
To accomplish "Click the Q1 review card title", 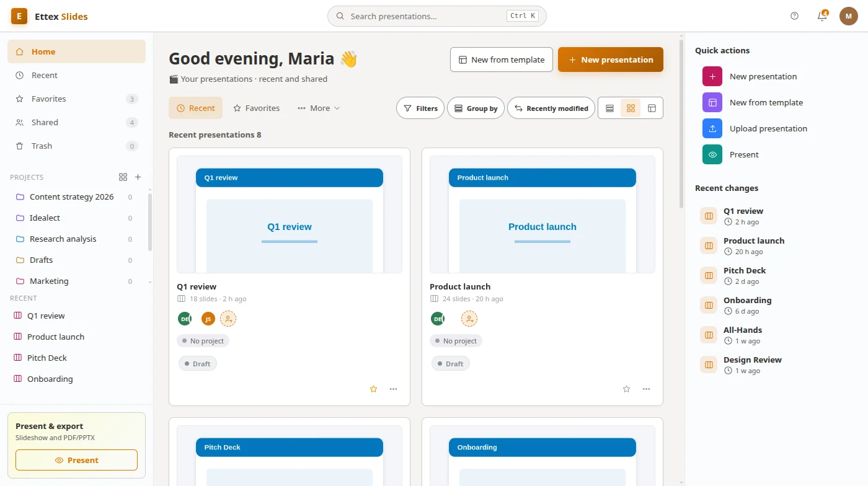I will (197, 286).
